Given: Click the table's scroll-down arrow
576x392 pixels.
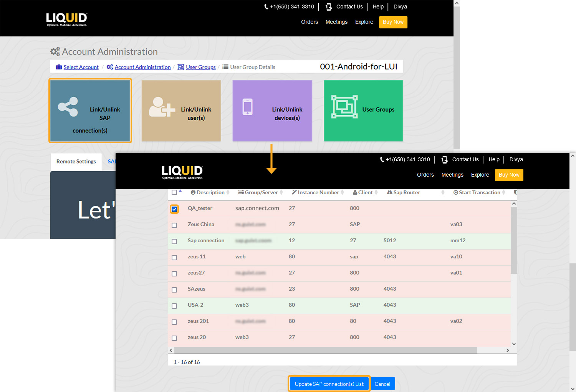Looking at the screenshot, I should click(514, 344).
